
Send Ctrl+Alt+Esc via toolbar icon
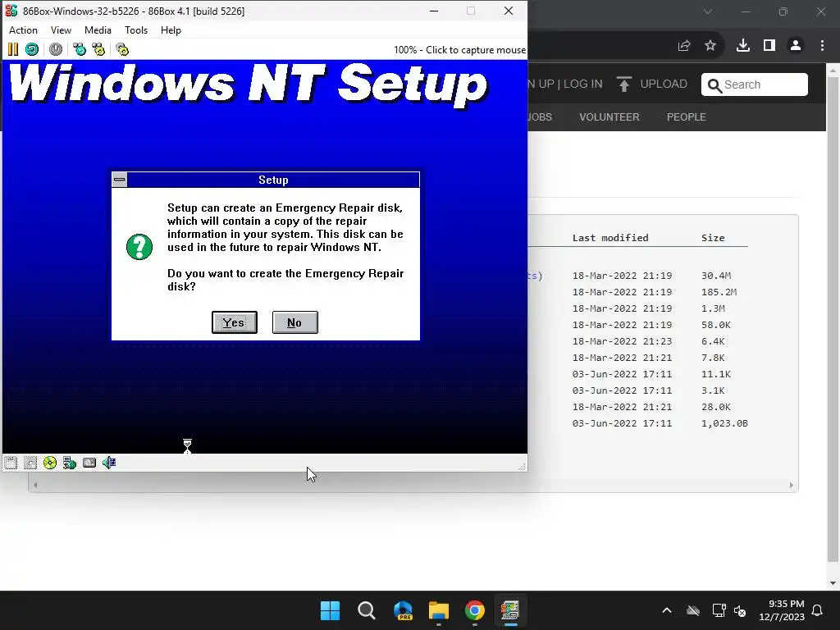pos(98,50)
